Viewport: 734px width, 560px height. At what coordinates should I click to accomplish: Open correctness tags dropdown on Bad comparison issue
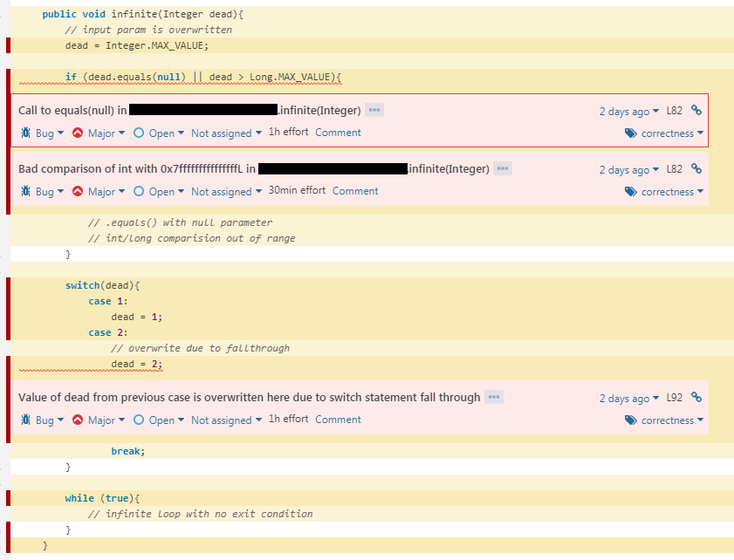(x=672, y=192)
